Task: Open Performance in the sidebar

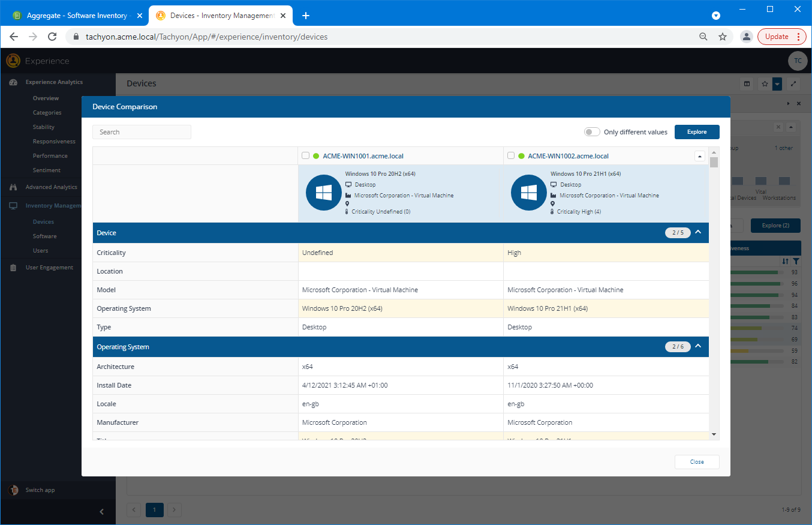Action: 50,156
